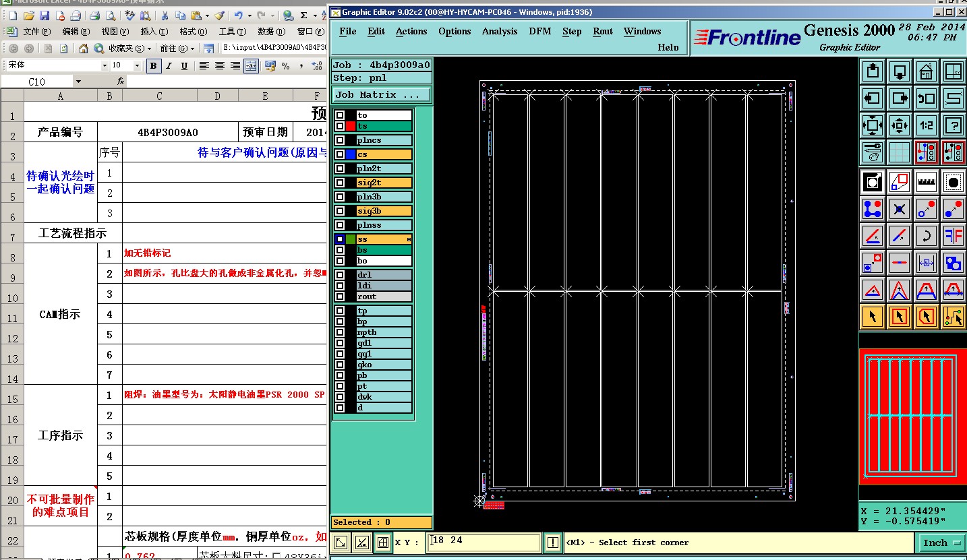Toggle the checkbox for layer drl
The image size is (967, 560).
pos(340,275)
